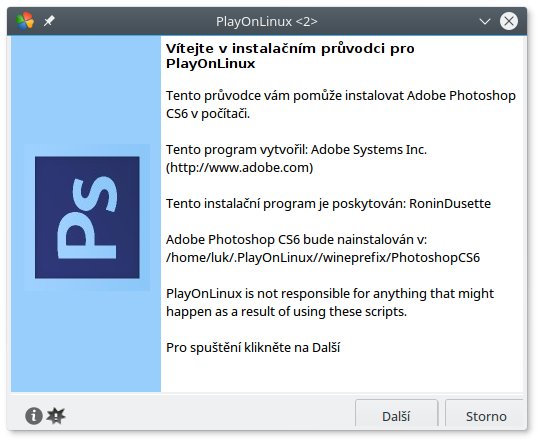
Task: Click the Adobe Systems Inc. author line
Action: click(296, 150)
